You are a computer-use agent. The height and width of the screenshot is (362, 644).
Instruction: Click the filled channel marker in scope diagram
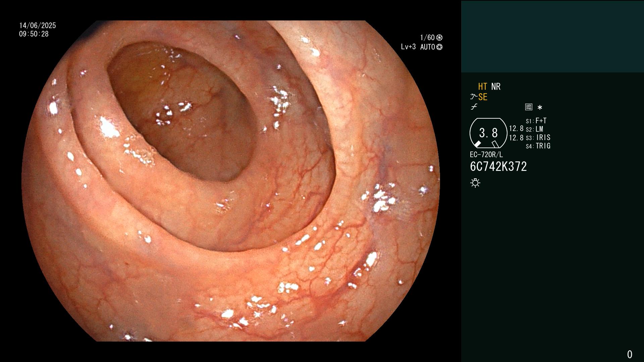478,144
